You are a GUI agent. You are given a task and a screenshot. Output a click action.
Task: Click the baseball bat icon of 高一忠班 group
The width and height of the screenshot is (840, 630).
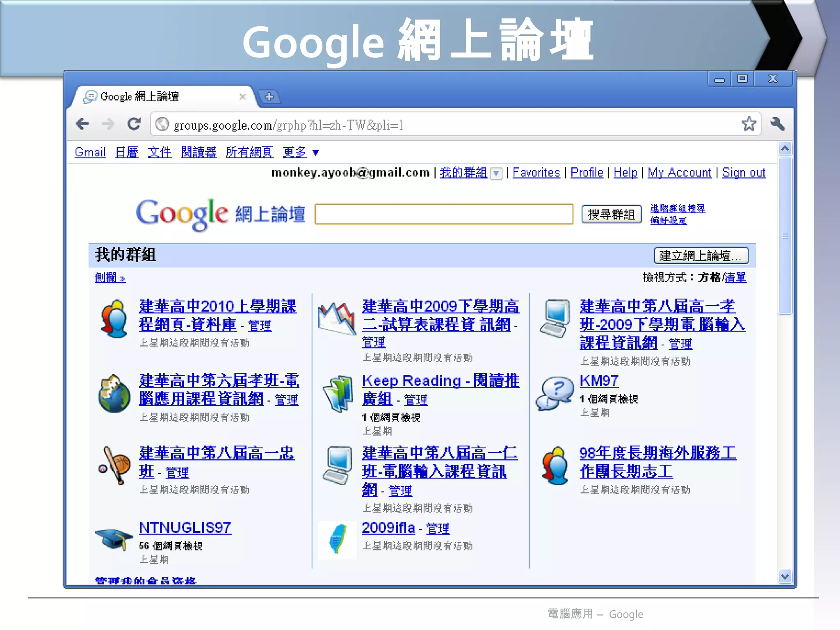coord(115,466)
